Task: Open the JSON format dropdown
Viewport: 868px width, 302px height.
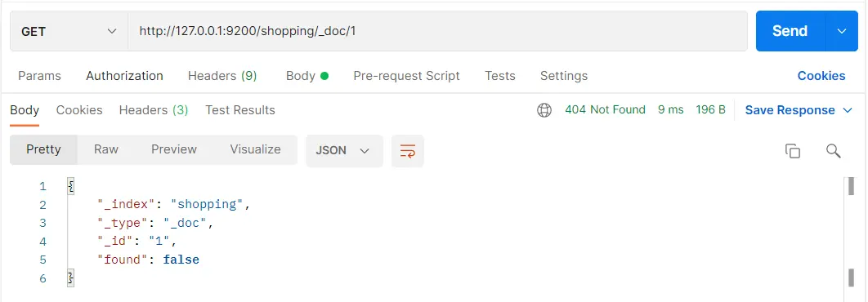Action: (344, 150)
